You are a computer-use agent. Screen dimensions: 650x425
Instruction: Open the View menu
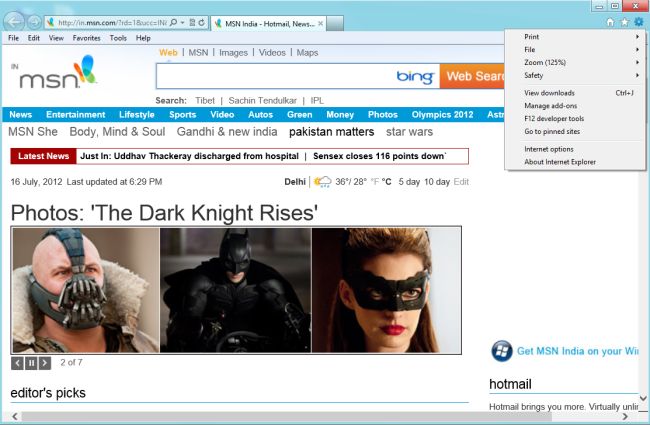tap(56, 38)
